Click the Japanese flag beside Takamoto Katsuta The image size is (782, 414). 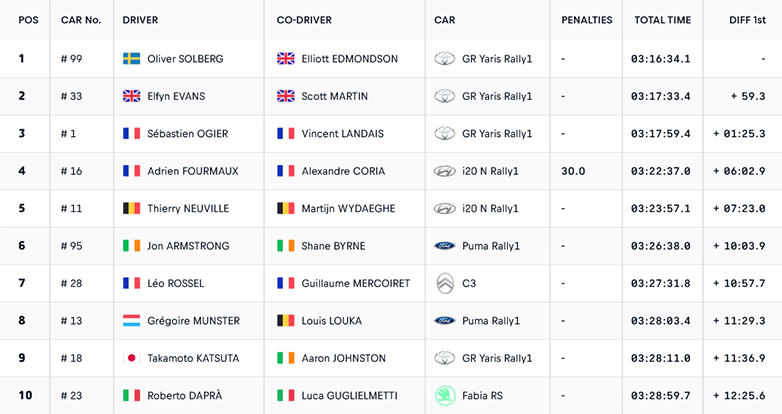point(131,358)
